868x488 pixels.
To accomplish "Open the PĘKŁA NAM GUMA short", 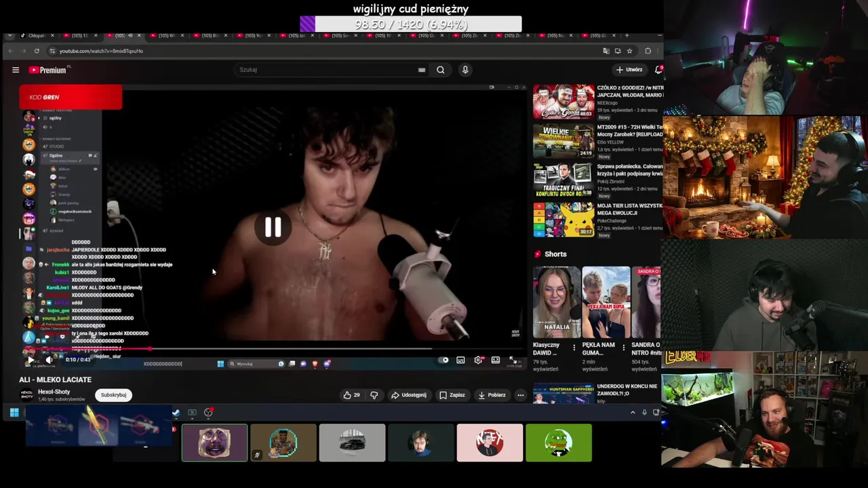I will click(x=606, y=302).
